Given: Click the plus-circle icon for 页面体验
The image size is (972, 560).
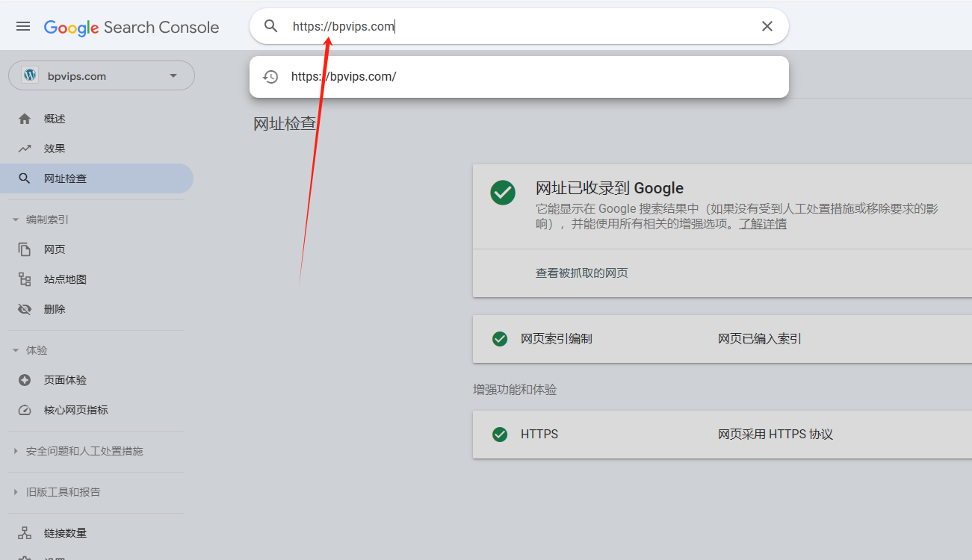Looking at the screenshot, I should 25,380.
